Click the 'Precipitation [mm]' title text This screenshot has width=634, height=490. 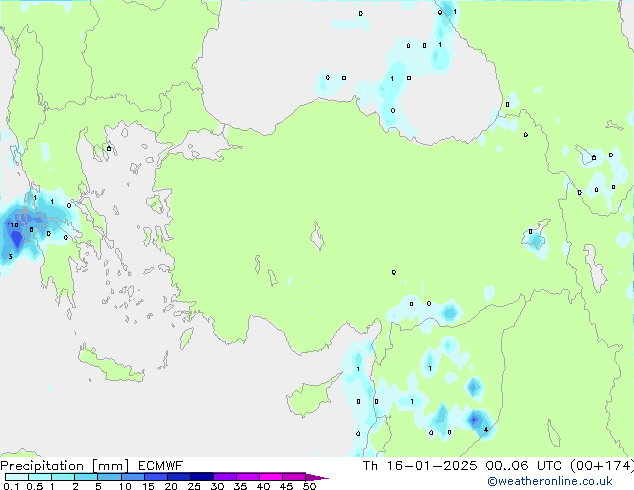tap(65, 466)
